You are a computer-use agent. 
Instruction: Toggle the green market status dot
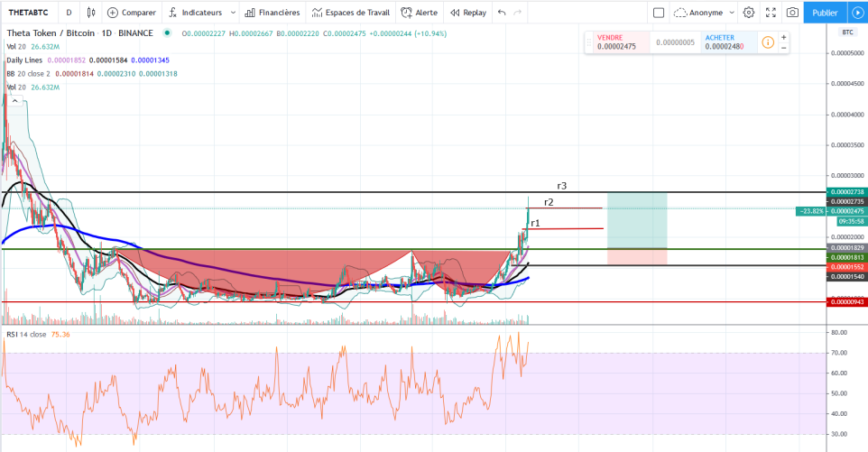point(167,33)
